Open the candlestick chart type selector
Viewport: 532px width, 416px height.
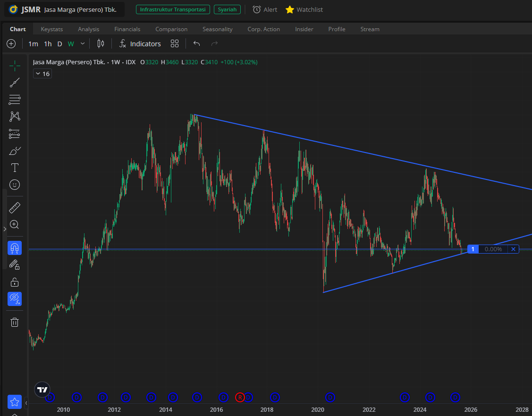(x=101, y=43)
